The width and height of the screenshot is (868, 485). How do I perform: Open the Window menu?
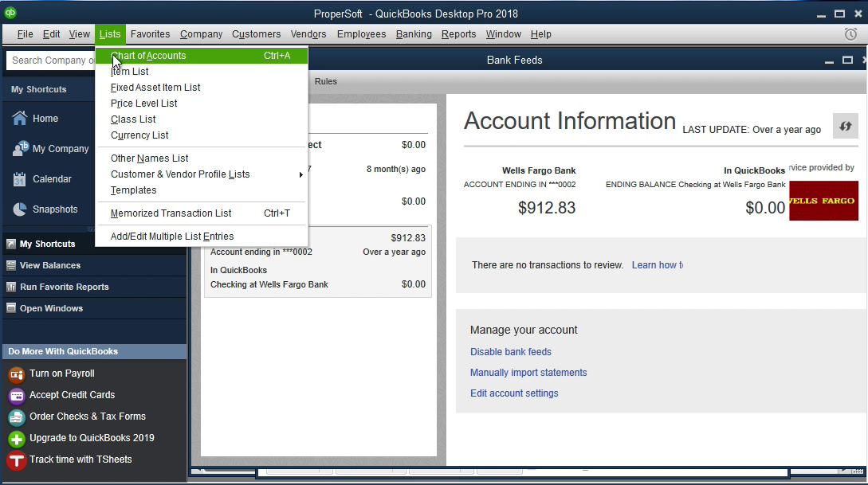503,34
